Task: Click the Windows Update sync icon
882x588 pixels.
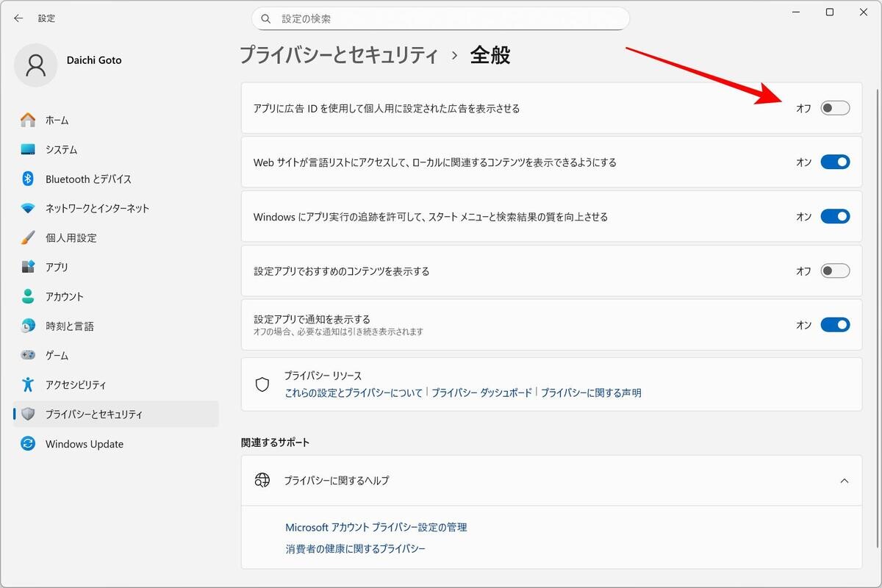Action: tap(28, 444)
